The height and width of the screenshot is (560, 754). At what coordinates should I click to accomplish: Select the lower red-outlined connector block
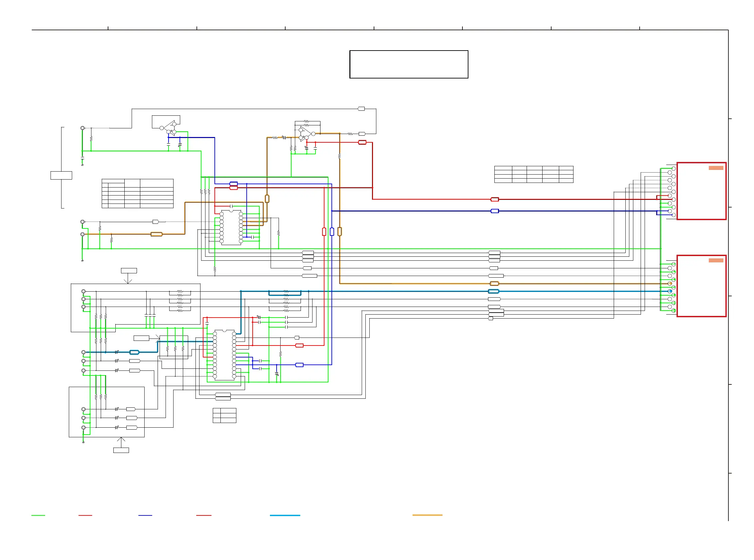[701, 286]
